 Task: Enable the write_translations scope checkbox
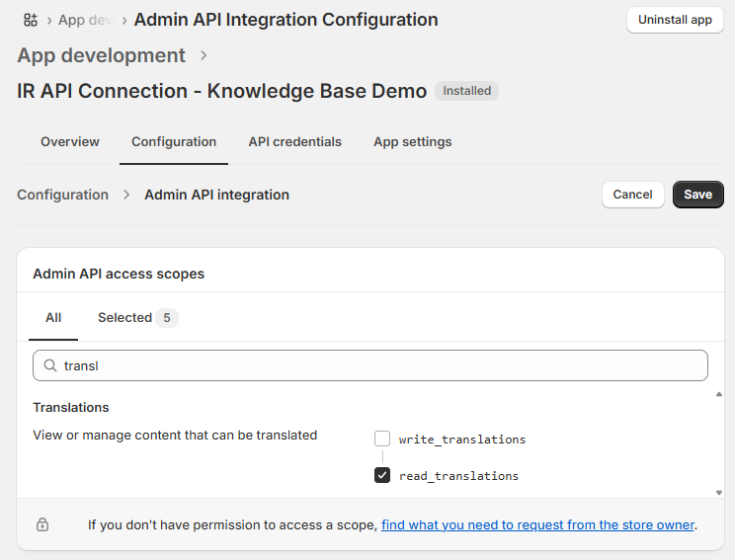[382, 439]
